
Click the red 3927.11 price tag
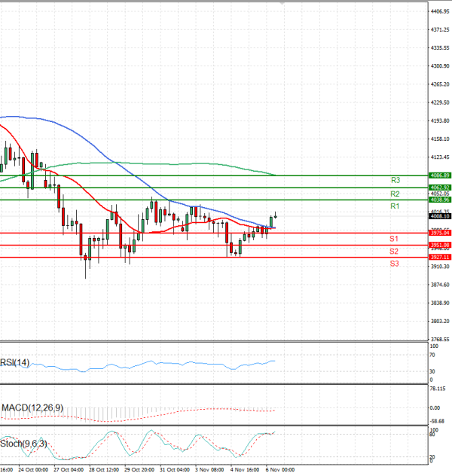point(439,258)
